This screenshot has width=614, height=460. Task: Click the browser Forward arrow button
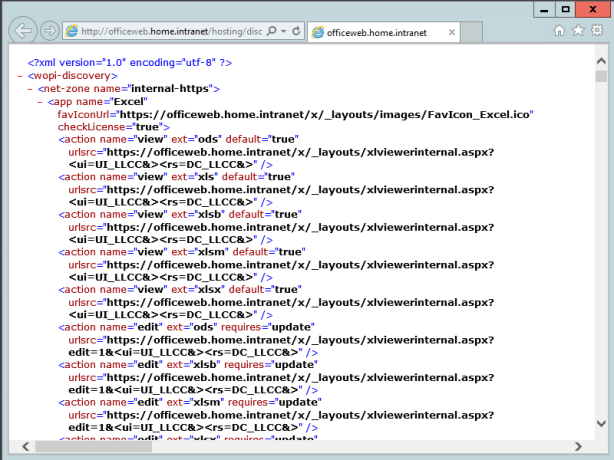49,30
